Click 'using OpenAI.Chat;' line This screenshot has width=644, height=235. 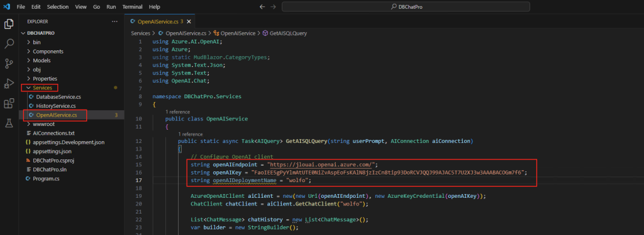(x=181, y=81)
